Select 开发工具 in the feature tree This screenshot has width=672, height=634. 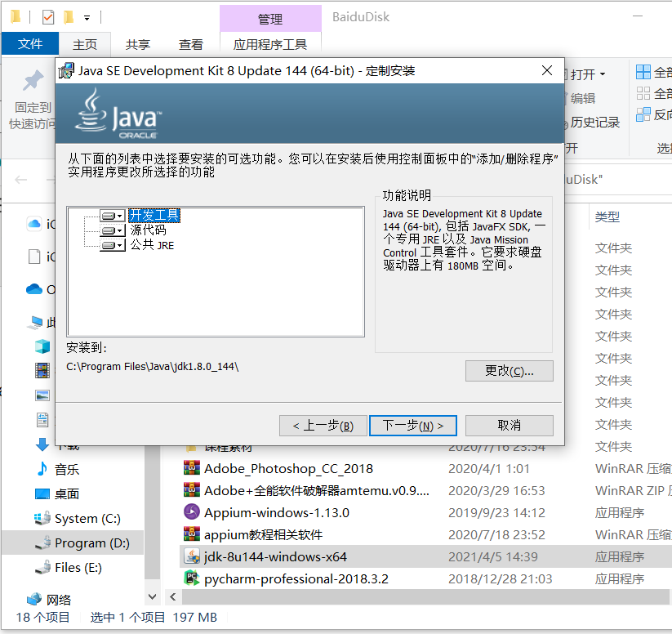pyautogui.click(x=154, y=216)
